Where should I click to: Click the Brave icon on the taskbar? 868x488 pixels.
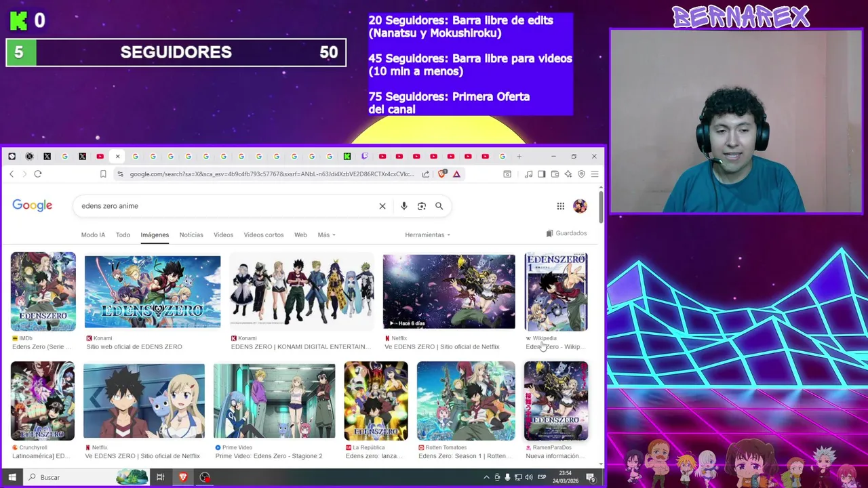pos(182,477)
